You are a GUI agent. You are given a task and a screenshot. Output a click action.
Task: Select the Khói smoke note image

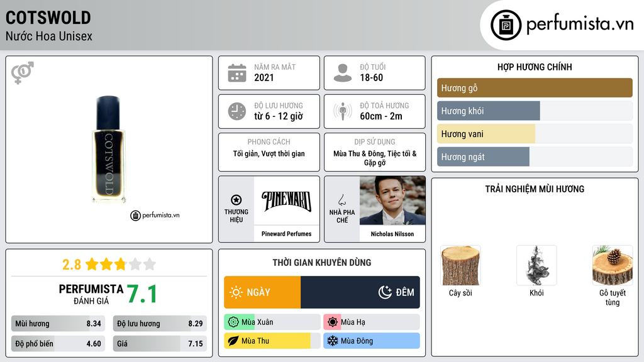tap(536, 266)
